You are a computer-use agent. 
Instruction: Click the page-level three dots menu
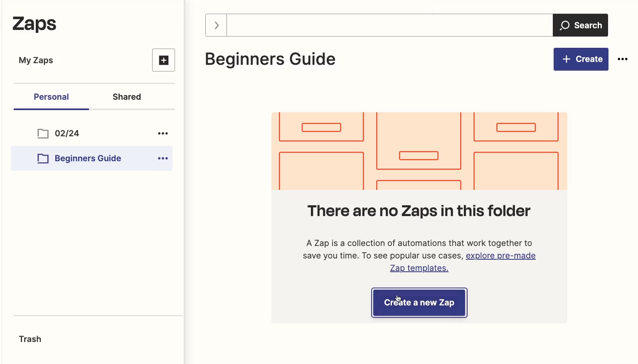click(x=623, y=59)
